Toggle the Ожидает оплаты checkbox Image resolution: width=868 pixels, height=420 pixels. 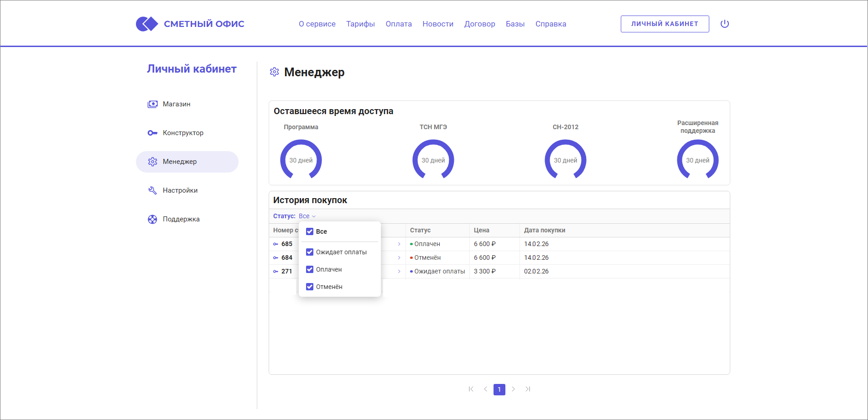310,252
